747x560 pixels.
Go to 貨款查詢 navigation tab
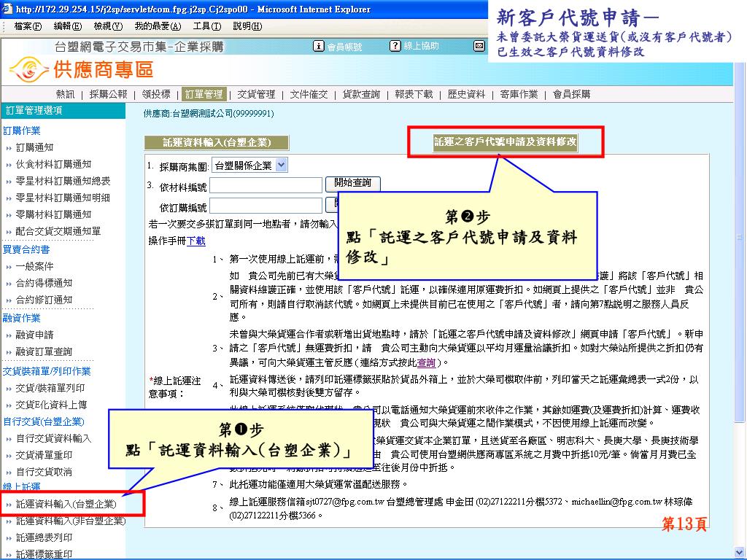click(x=361, y=94)
